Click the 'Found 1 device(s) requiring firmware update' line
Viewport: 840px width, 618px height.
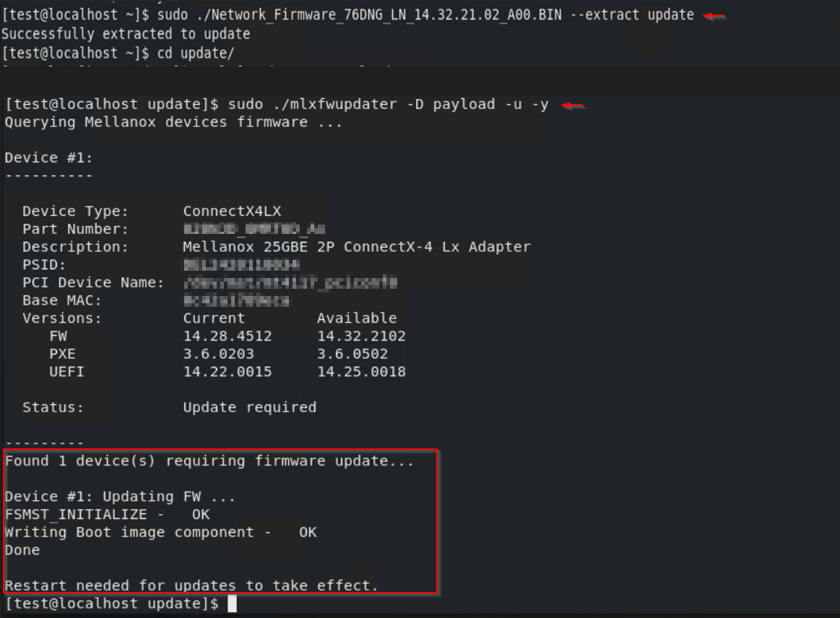[209, 461]
